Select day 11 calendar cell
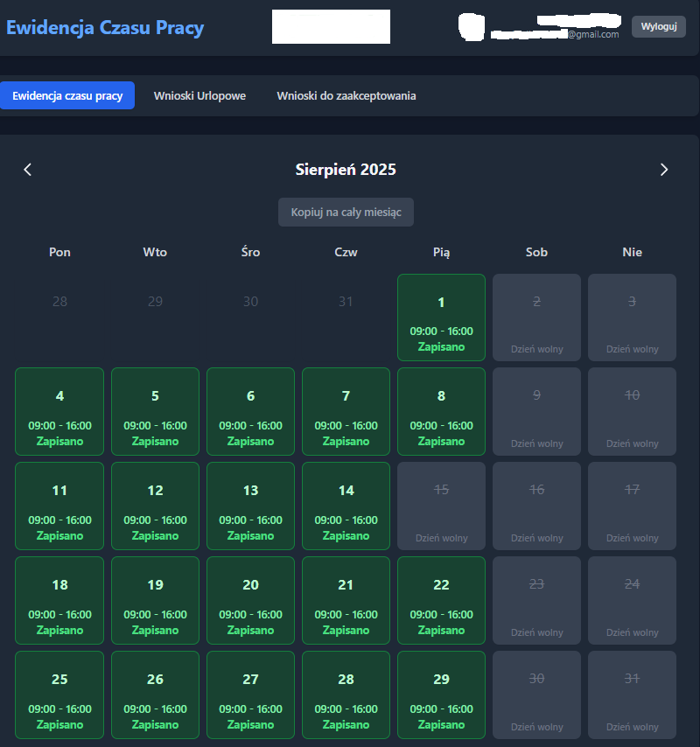The image size is (700, 747). pos(59,506)
